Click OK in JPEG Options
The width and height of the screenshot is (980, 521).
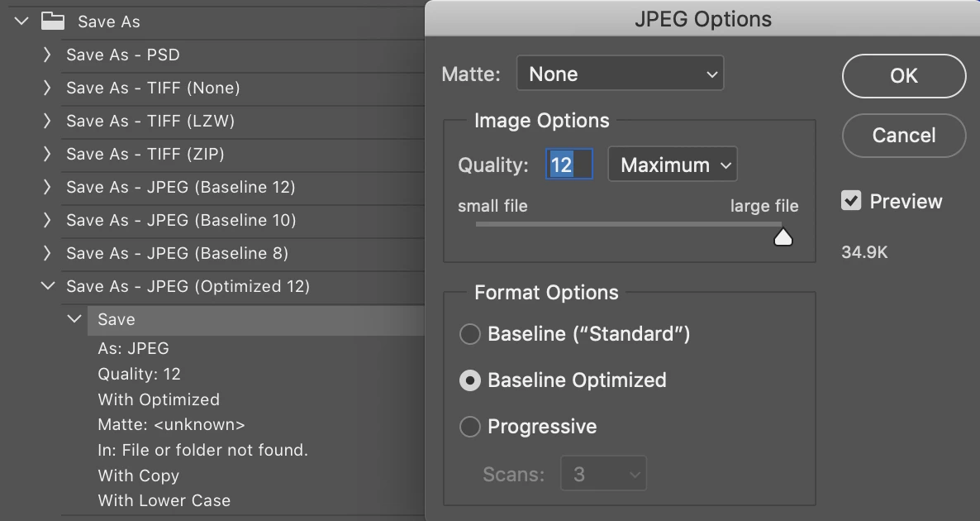903,76
